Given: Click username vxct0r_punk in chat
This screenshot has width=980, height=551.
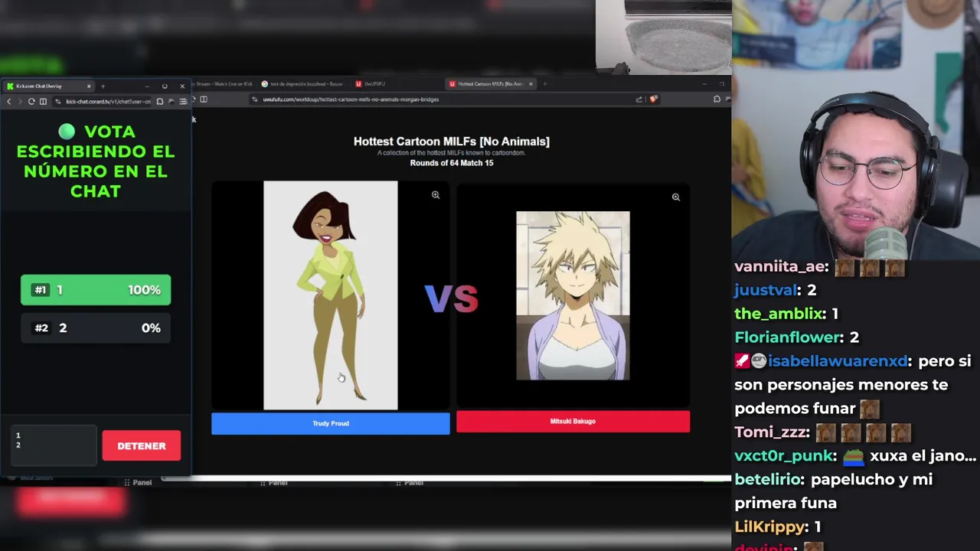Looking at the screenshot, I should 783,456.
